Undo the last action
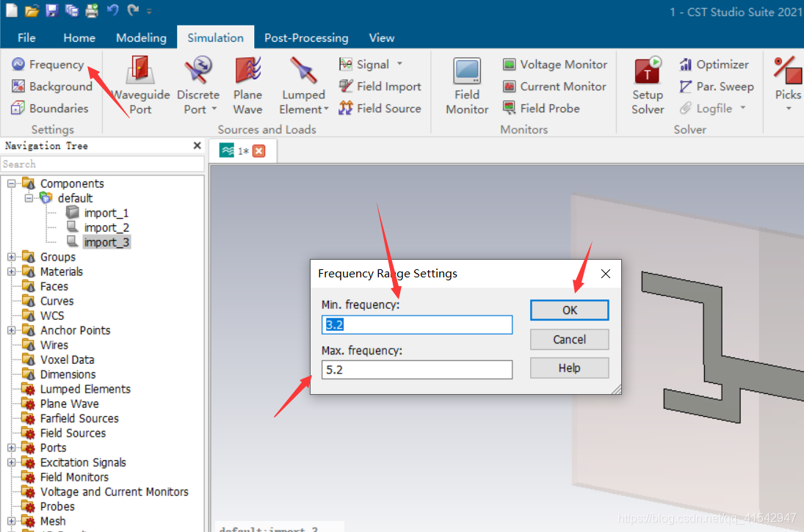 point(113,10)
